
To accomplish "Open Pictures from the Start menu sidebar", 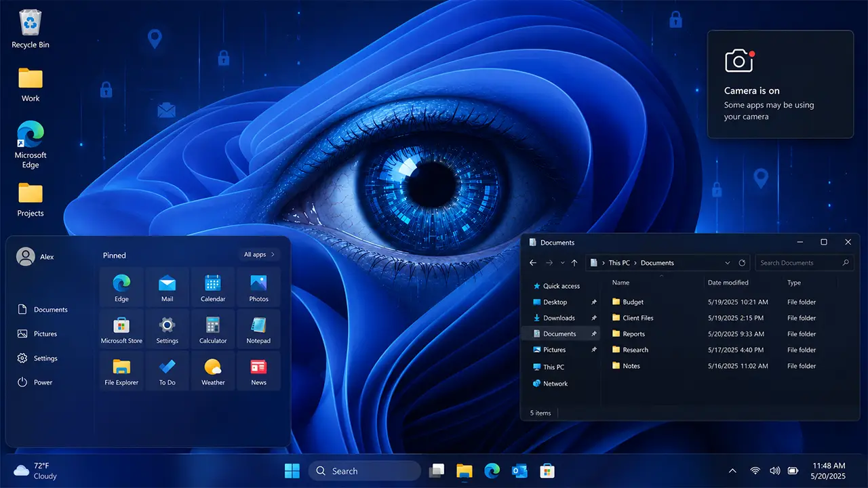I will [x=37, y=334].
